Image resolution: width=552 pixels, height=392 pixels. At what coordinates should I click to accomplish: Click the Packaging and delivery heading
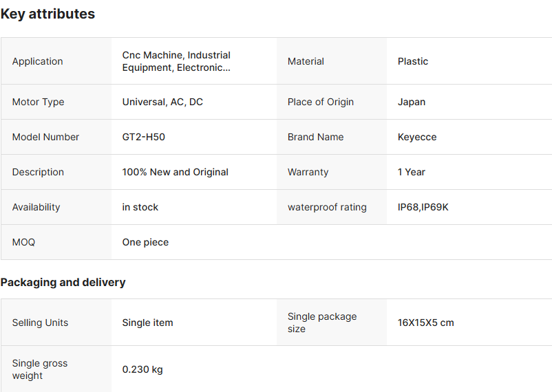click(63, 282)
